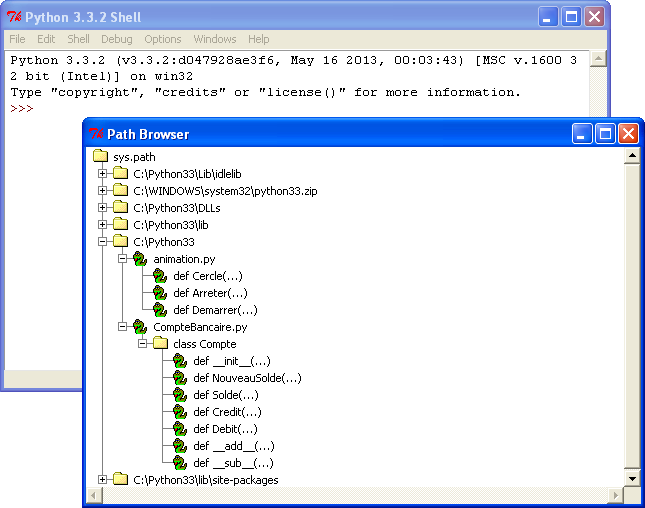Screen dimensions: 645x508
Task: Select def __sub__(...) text
Action: [233, 464]
